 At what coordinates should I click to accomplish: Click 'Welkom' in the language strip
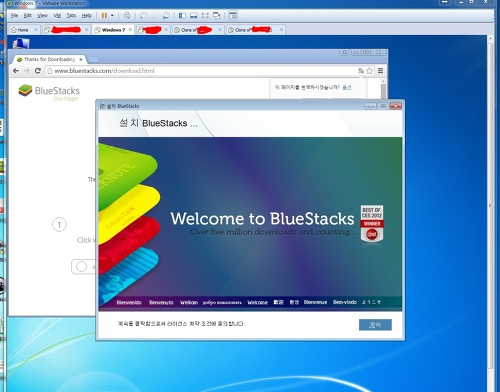189,302
